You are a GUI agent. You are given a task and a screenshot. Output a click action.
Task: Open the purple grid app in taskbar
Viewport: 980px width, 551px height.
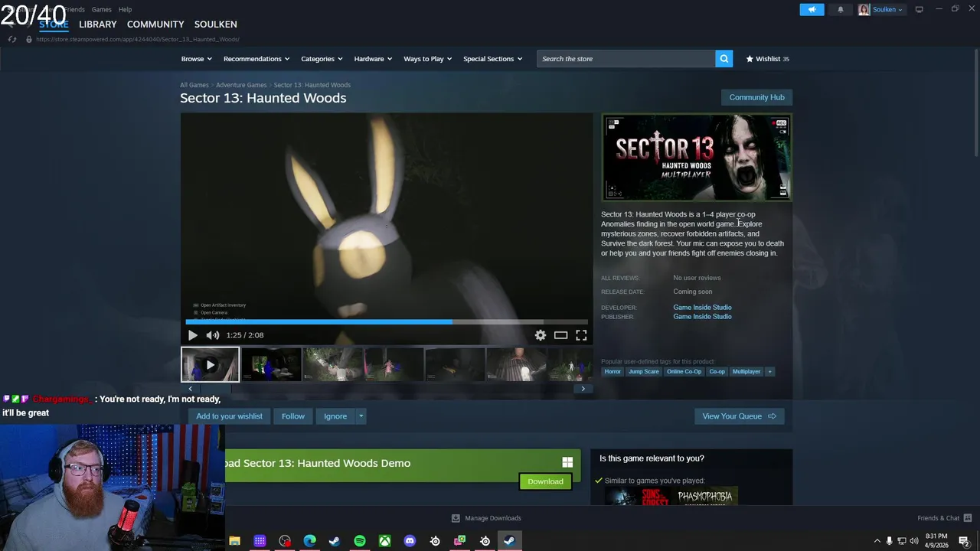pos(260,541)
